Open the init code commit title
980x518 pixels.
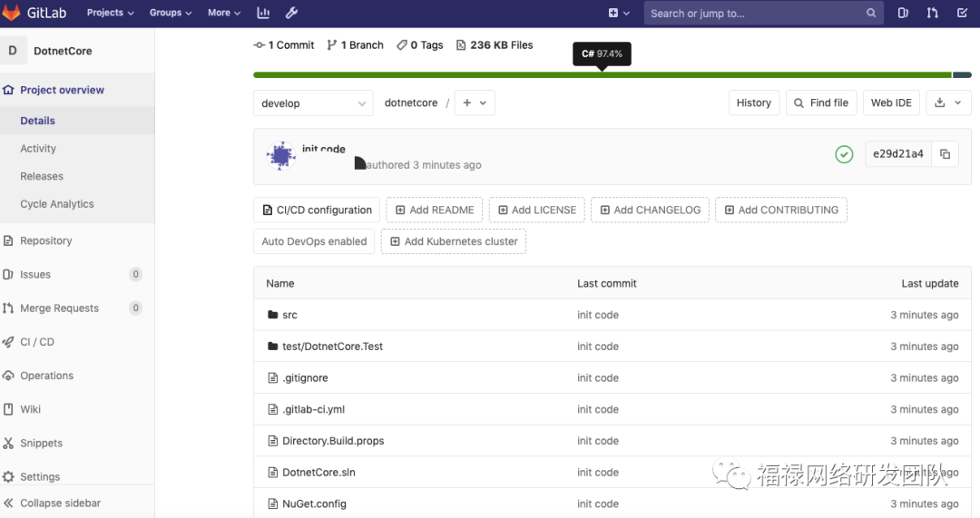[324, 149]
